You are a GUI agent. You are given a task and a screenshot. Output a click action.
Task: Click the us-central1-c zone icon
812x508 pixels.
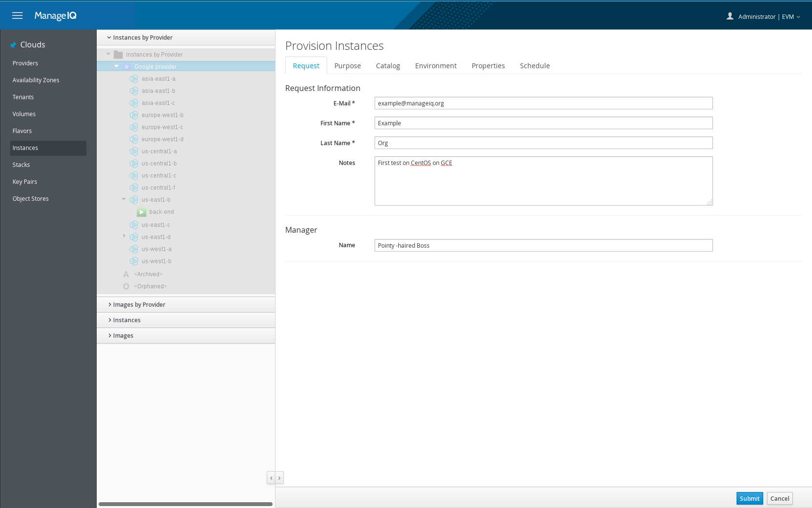pos(134,176)
